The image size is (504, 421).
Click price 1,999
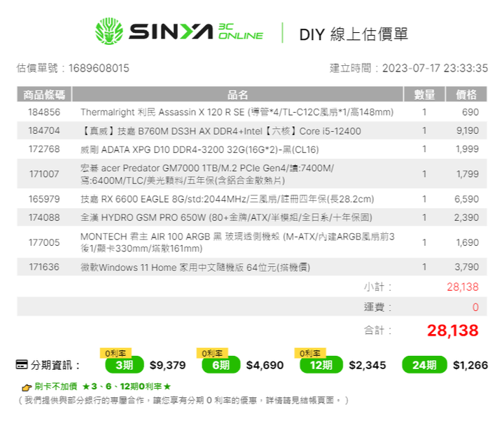[x=468, y=149]
